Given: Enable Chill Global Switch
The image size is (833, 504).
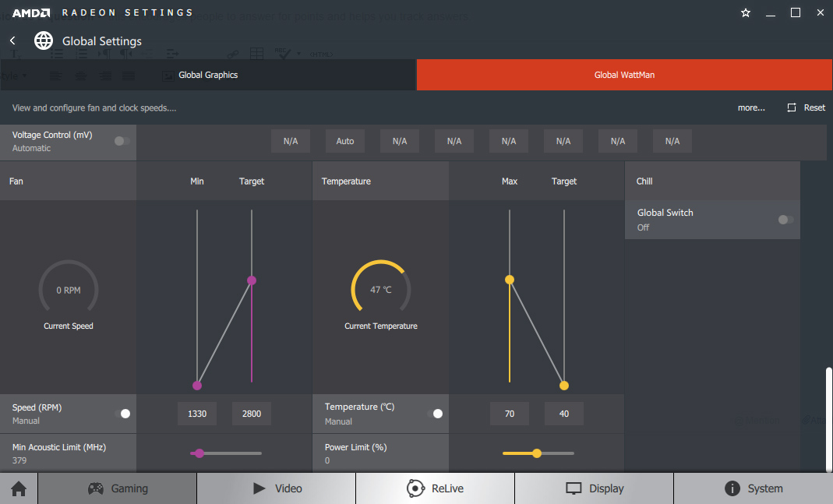Looking at the screenshot, I should pos(785,220).
